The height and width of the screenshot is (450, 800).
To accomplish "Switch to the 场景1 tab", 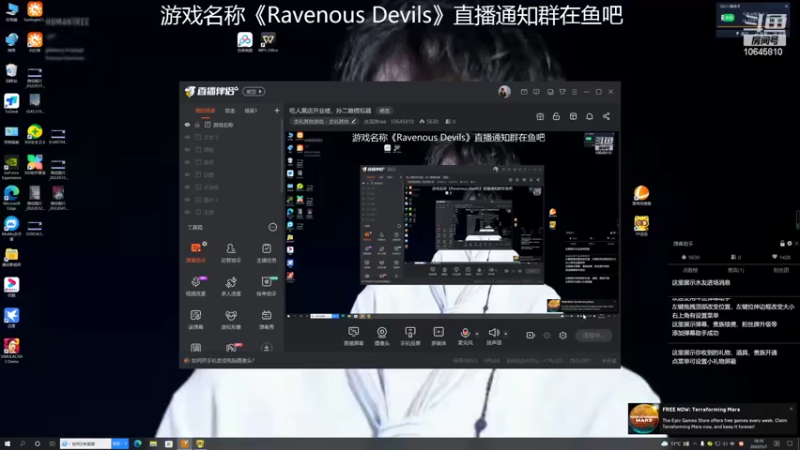I will point(251,111).
